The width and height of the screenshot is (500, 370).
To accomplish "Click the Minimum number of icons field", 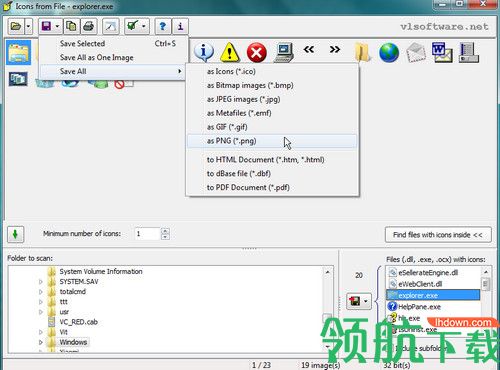I will click(x=147, y=234).
